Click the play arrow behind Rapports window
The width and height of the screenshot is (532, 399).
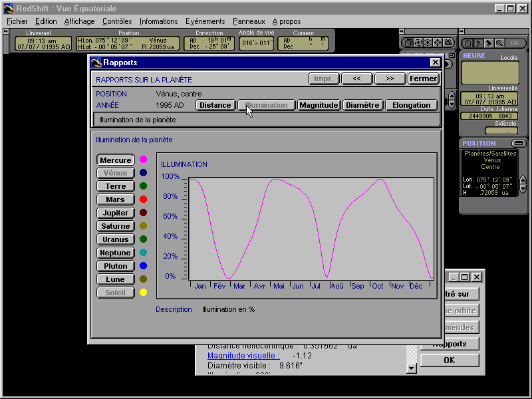pos(448,64)
